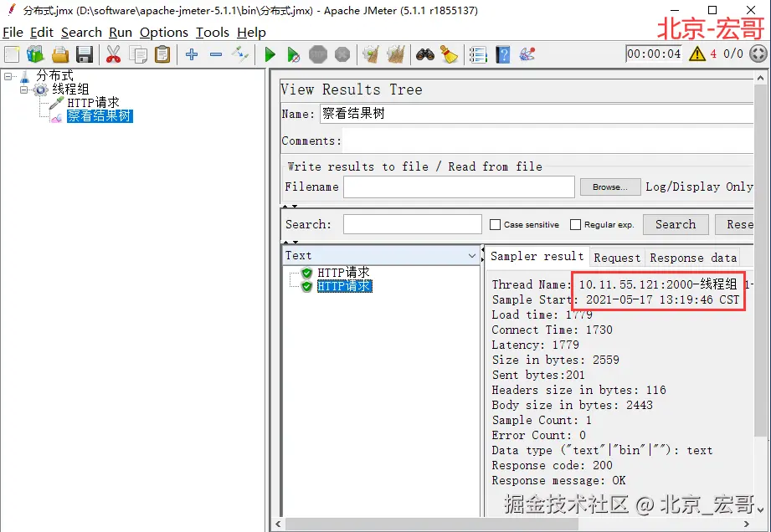The image size is (771, 532).
Task: Click the grey Stop icon
Action: pyautogui.click(x=317, y=54)
